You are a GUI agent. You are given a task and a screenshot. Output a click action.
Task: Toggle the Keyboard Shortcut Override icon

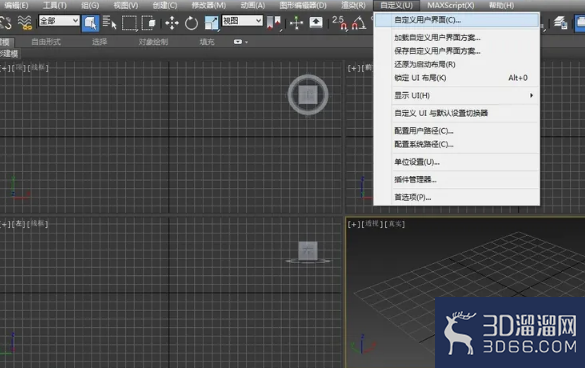pyautogui.click(x=316, y=23)
